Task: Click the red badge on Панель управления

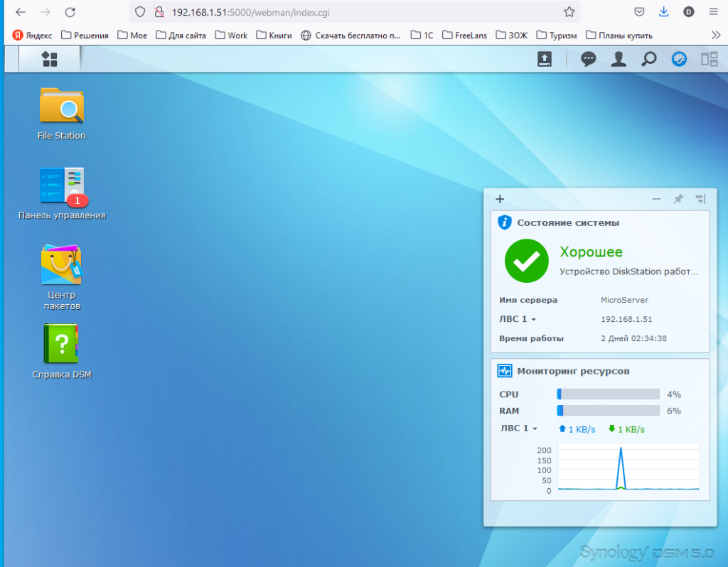Action: [x=77, y=201]
